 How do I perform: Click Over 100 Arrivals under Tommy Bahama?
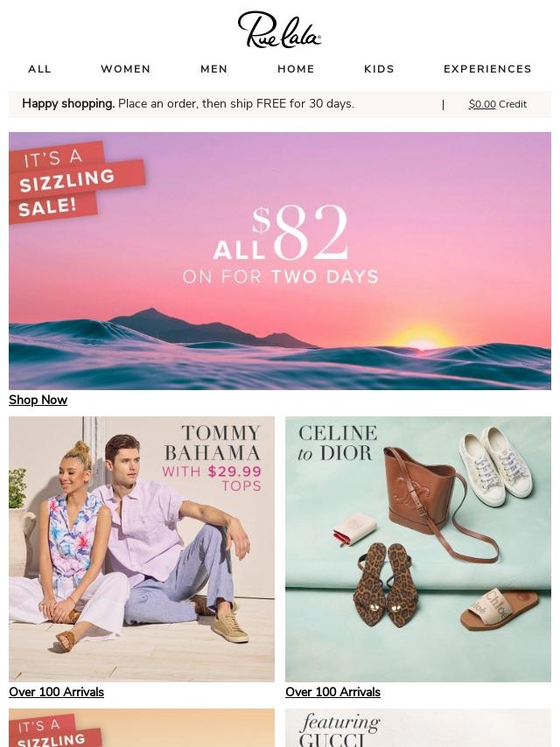coord(56,692)
